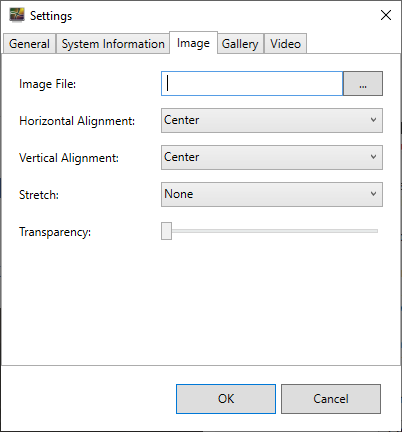This screenshot has height=432, width=402.
Task: Open the Horizontal Alignment dropdown
Action: [x=272, y=120]
